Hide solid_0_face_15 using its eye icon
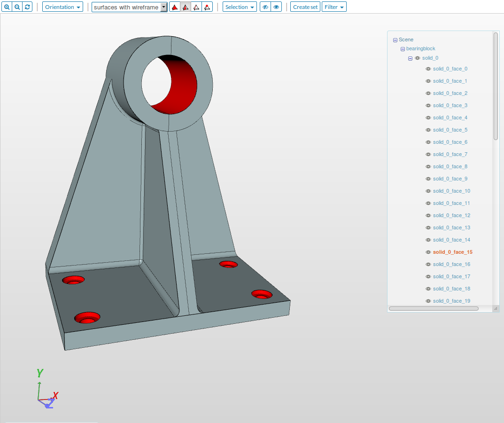The width and height of the screenshot is (504, 423). pyautogui.click(x=428, y=252)
